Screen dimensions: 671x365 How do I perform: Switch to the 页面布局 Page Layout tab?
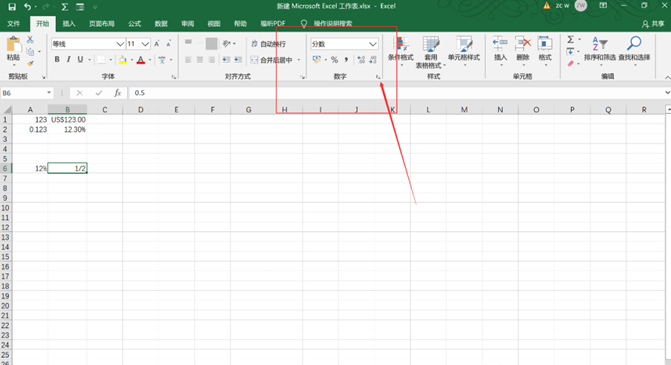pyautogui.click(x=102, y=24)
